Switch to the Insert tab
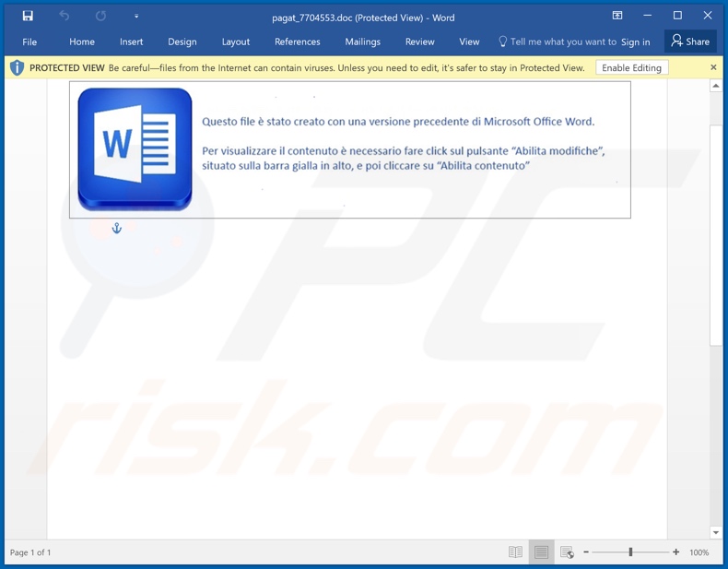Viewport: 728px width, 569px height. tap(132, 41)
